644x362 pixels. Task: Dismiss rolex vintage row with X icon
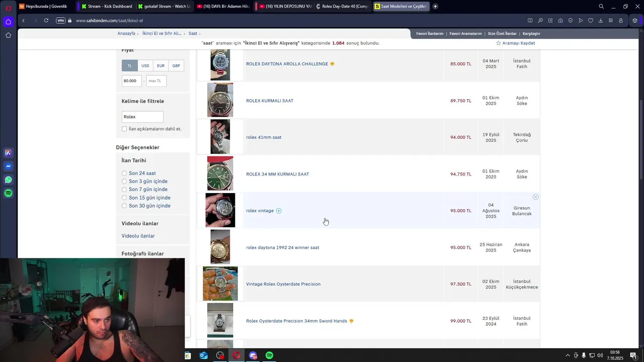(x=535, y=197)
